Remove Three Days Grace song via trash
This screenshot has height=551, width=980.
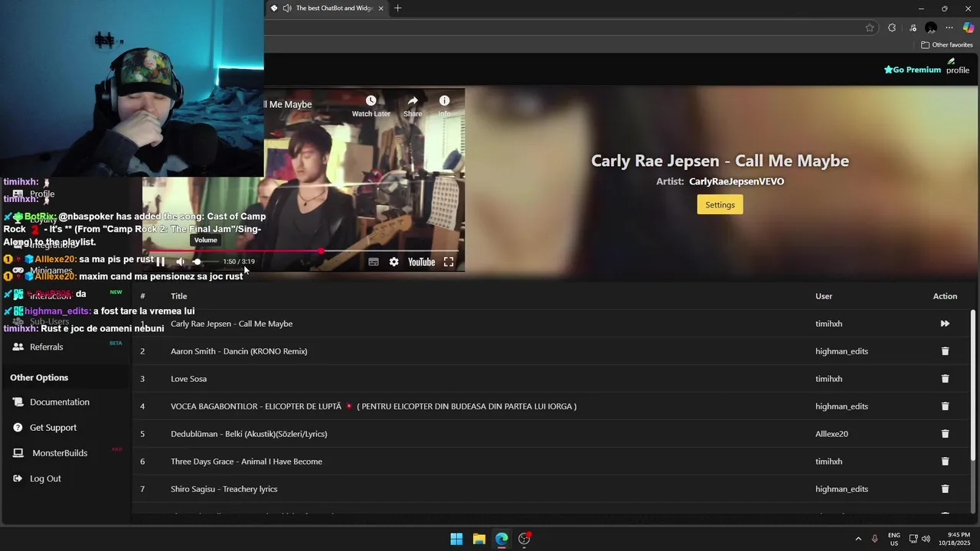pyautogui.click(x=945, y=461)
